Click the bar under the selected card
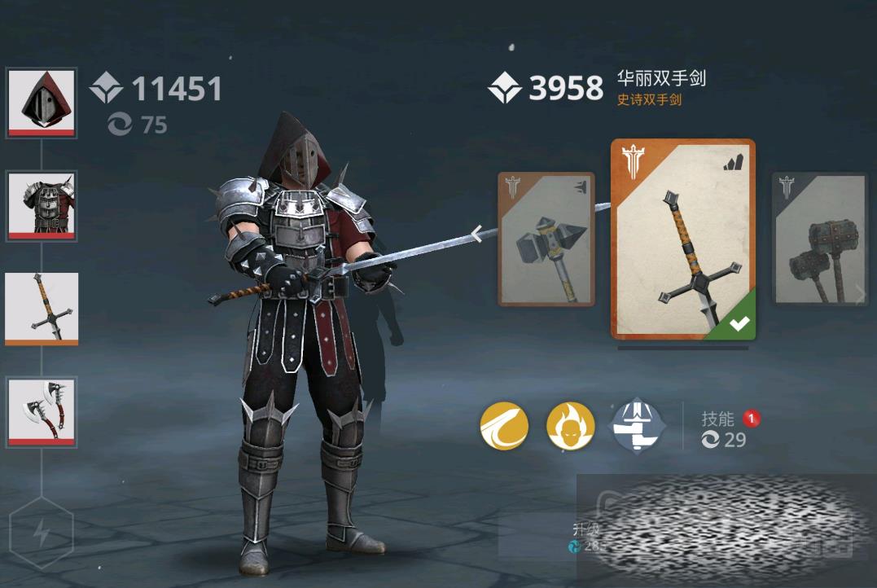The width and height of the screenshot is (877, 588). click(x=683, y=347)
